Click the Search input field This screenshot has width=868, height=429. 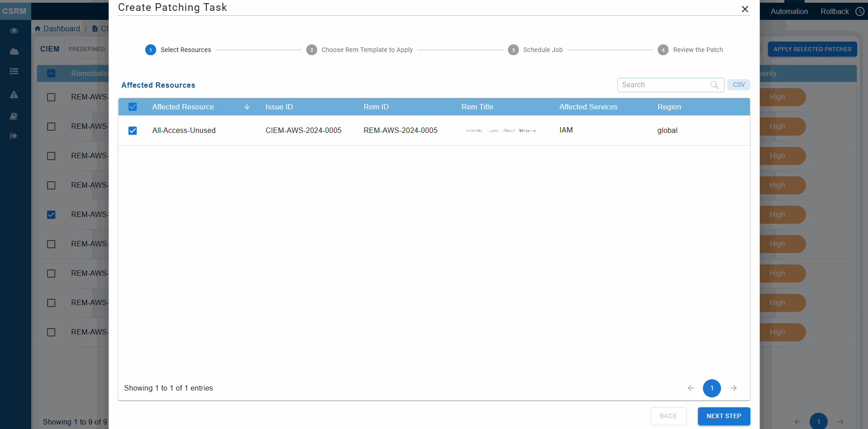tap(663, 85)
